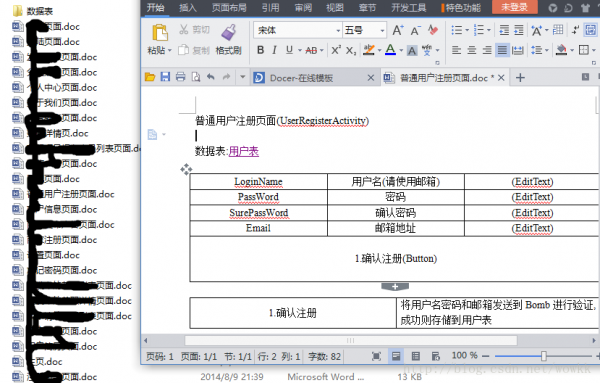The width and height of the screenshot is (600, 383).
Task: Expand the 粘贴 paste options arrow
Action: [170, 51]
